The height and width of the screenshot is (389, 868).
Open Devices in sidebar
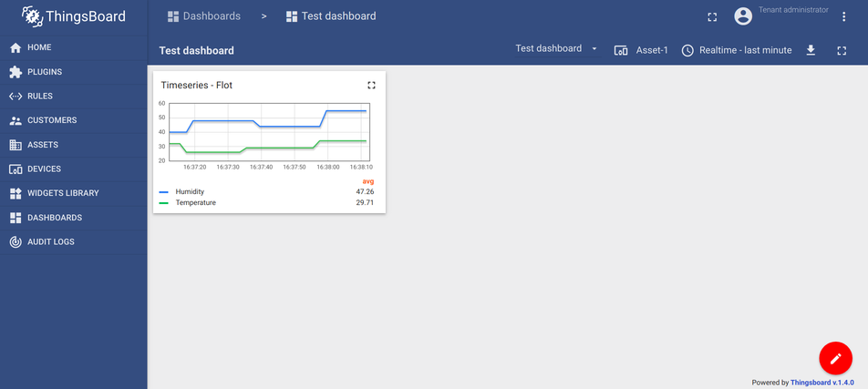74,169
